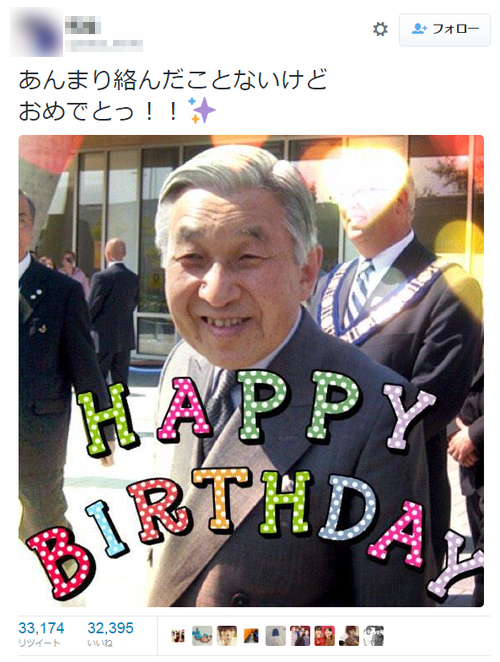The image size is (500, 662).
Task: Click the person icon on follow button
Action: (x=418, y=29)
